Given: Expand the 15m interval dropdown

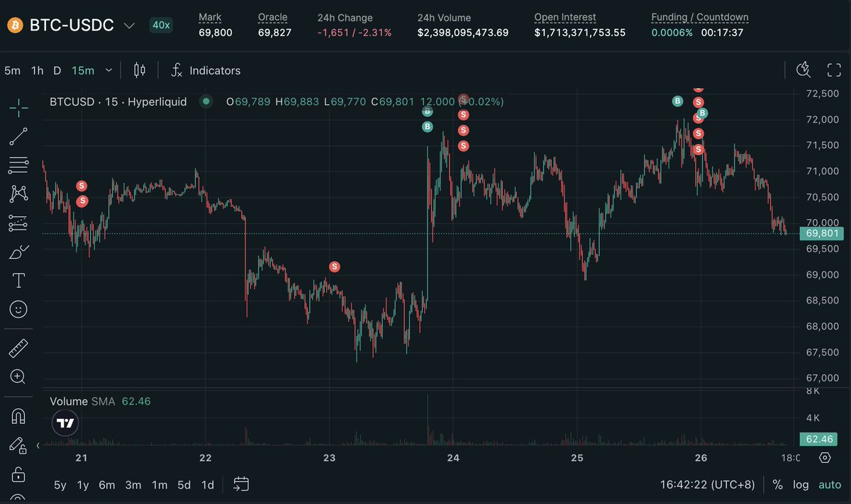Looking at the screenshot, I should [108, 70].
